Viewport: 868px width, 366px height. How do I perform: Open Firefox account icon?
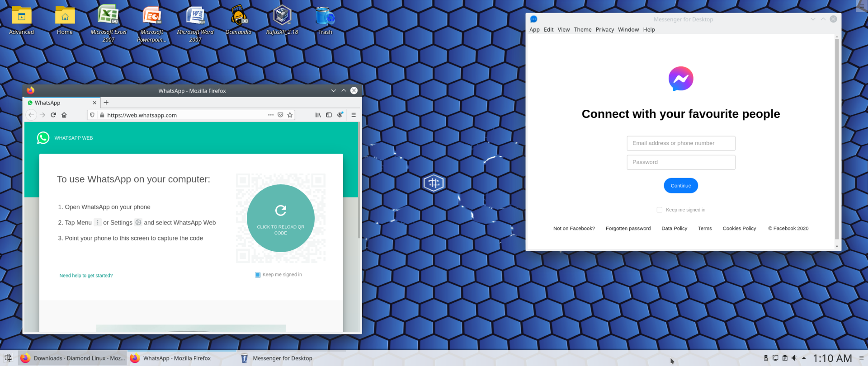(x=340, y=115)
